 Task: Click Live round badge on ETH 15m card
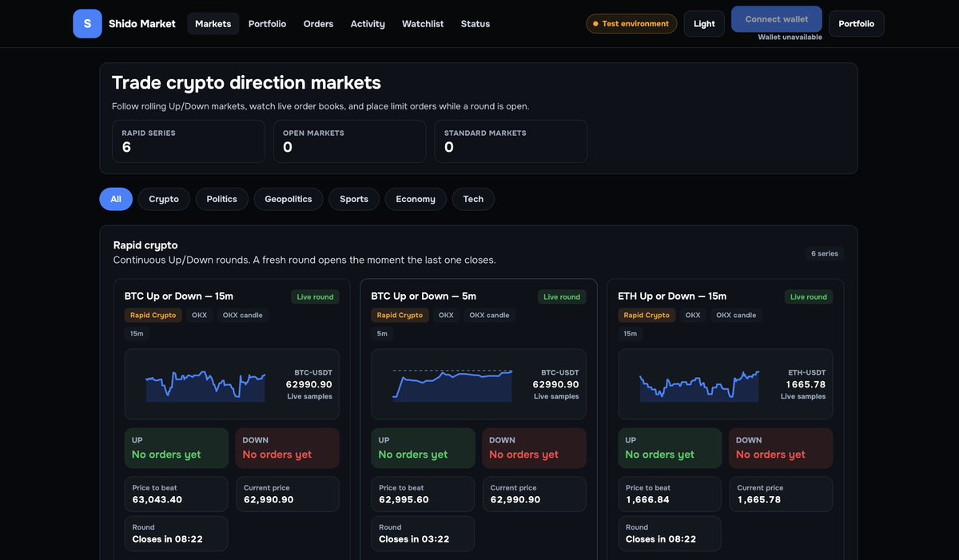[809, 297]
